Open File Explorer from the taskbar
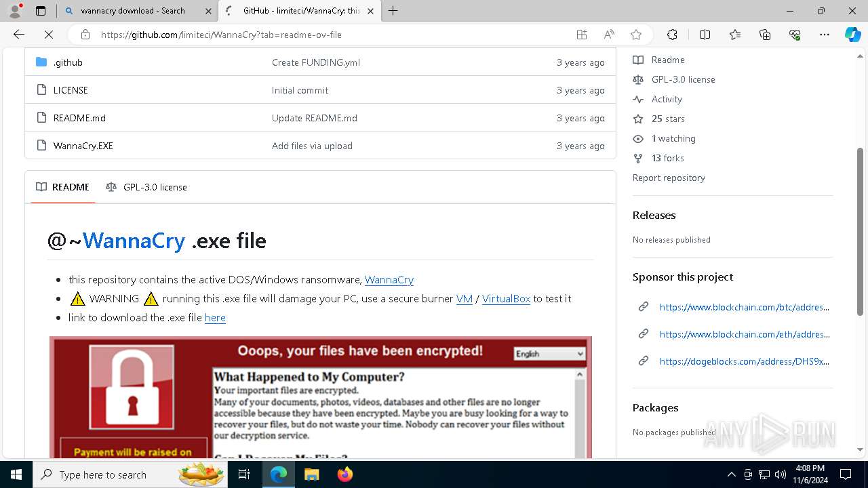Viewport: 868px width, 488px height. coord(311,474)
